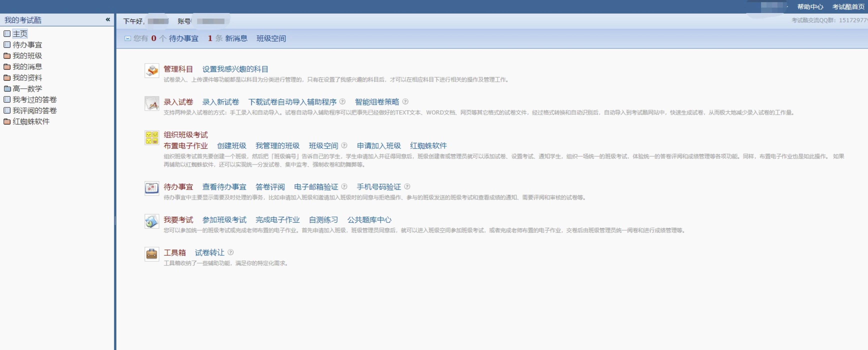Open 答卷评阅 link
This screenshot has height=350, width=868.
click(x=270, y=187)
